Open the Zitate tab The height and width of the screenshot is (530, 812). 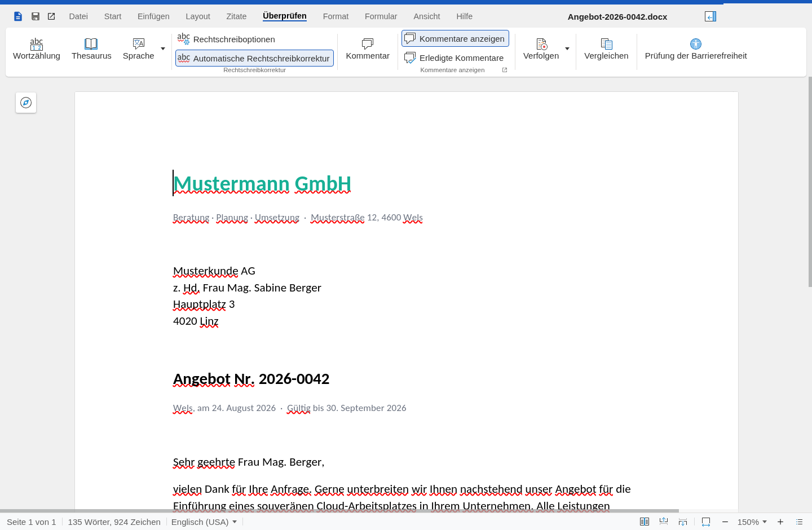[236, 16]
